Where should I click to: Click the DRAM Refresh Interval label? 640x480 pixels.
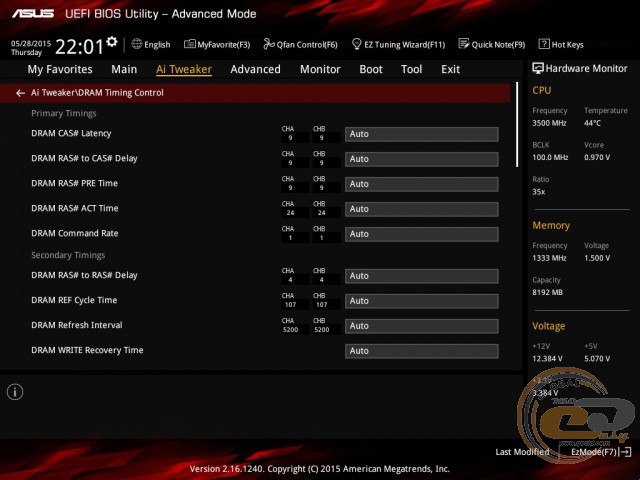tap(77, 325)
